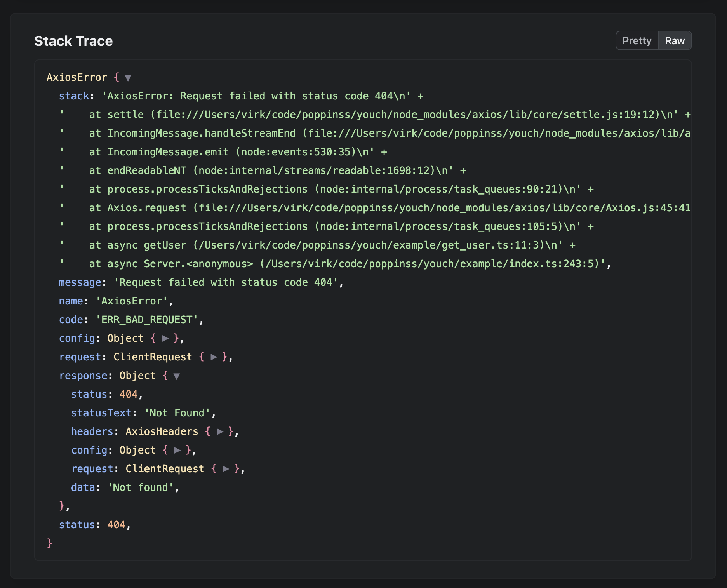727x588 pixels.
Task: Expand the config Object inside response
Action: tap(177, 450)
